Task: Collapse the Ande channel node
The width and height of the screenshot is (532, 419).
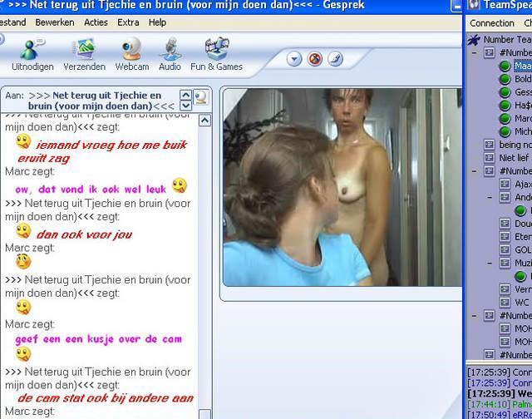Action: coord(490,197)
